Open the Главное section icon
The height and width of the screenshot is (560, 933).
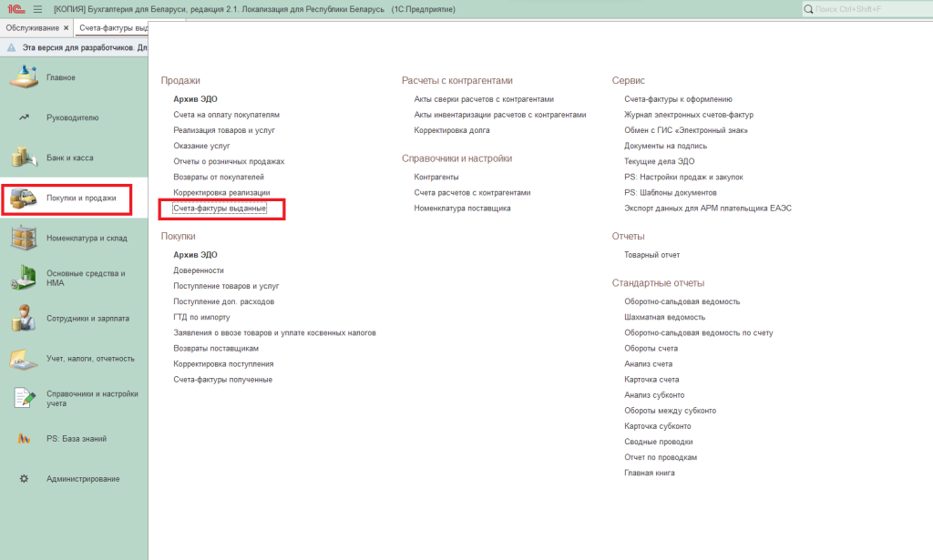(x=24, y=77)
